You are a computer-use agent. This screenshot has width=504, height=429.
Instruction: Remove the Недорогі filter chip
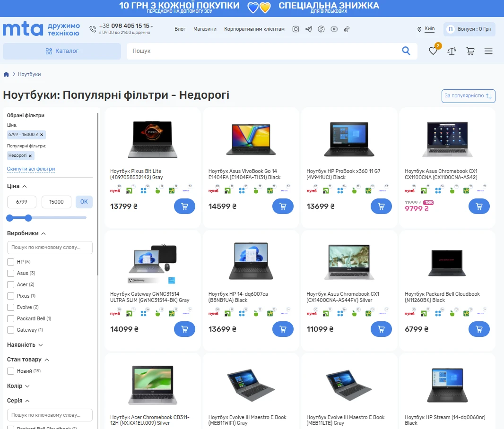click(x=30, y=156)
